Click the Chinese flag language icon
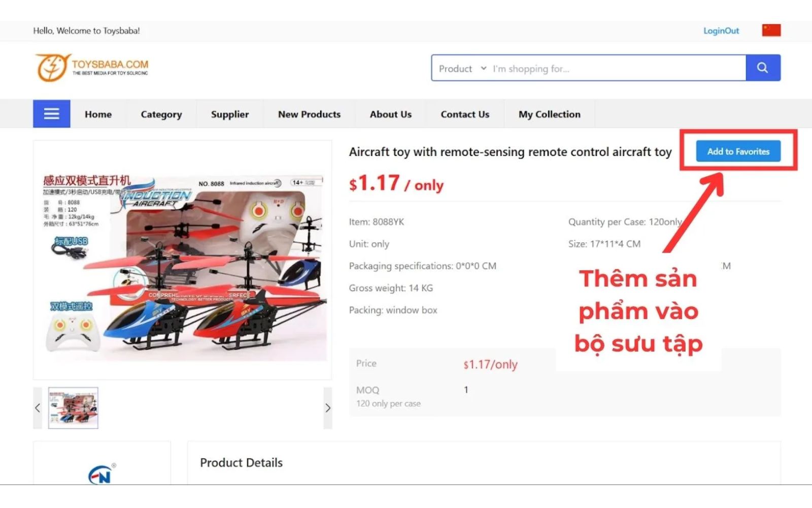The width and height of the screenshot is (812, 508). (x=771, y=30)
